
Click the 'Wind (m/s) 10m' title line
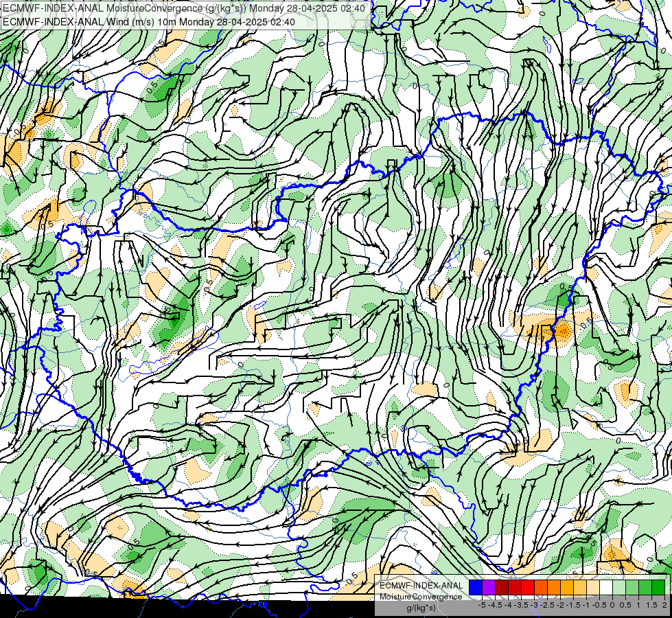(x=149, y=21)
